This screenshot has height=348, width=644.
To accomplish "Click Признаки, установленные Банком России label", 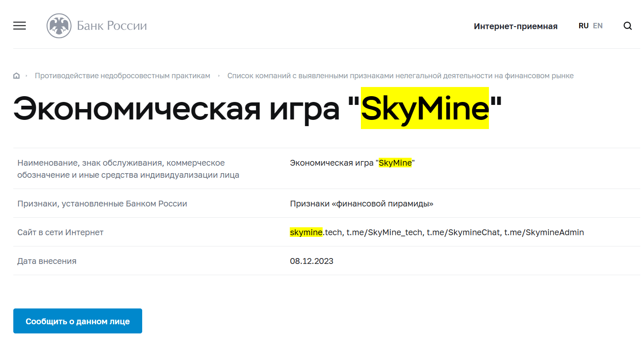I will click(102, 204).
